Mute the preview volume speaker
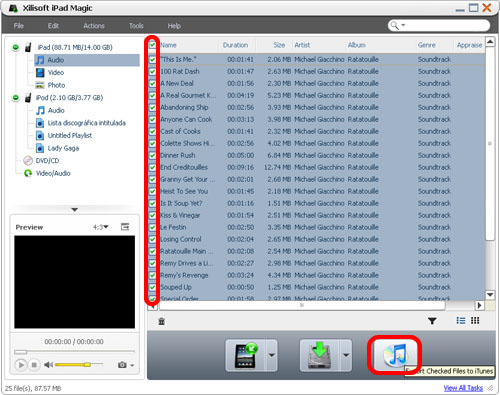The width and height of the screenshot is (500, 395). point(48,365)
